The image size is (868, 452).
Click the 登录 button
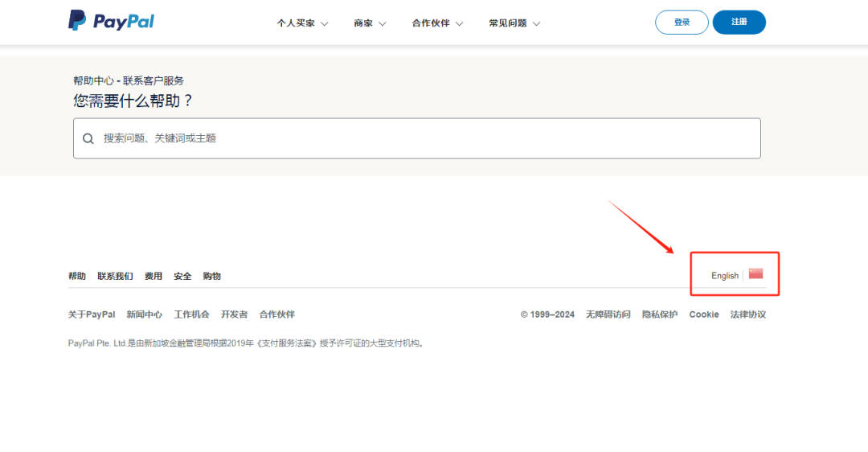click(682, 23)
